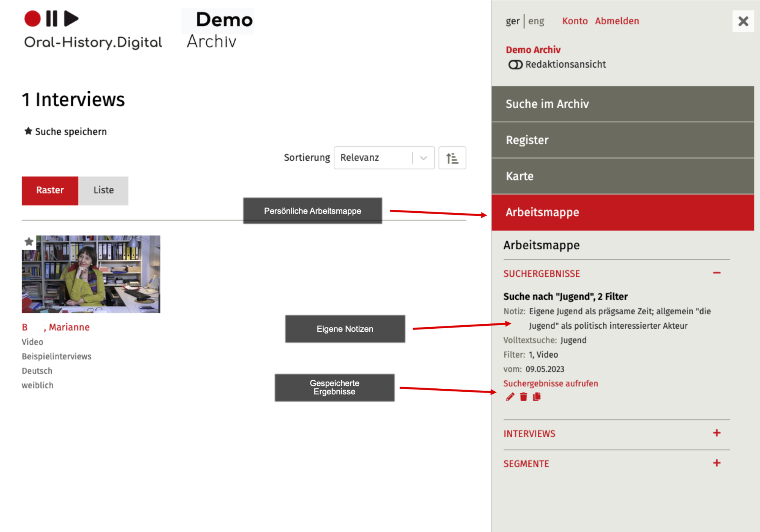This screenshot has width=760, height=532.
Task: Switch language to eng
Action: coord(536,21)
